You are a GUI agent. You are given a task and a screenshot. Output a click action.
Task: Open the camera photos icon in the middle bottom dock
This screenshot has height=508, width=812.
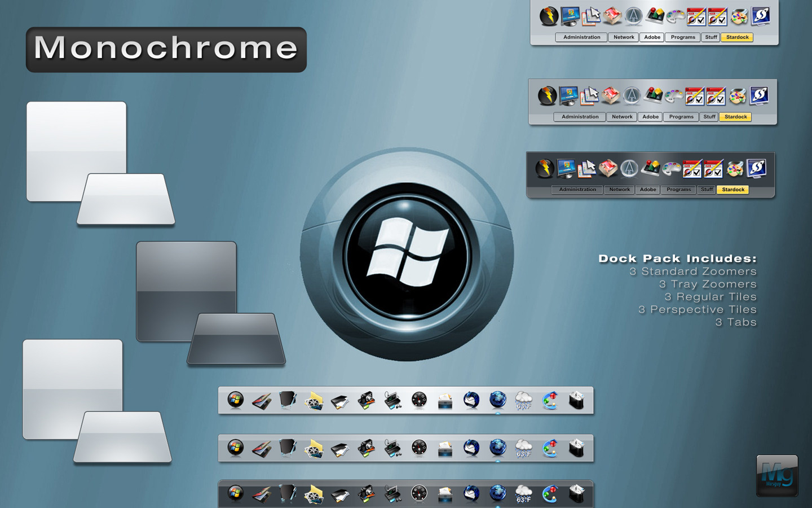pyautogui.click(x=367, y=448)
